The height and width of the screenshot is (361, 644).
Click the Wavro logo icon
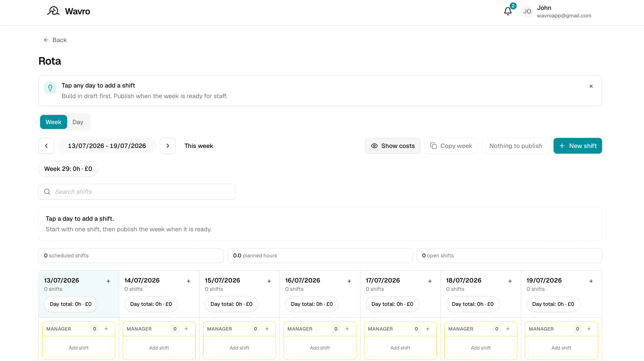53,11
